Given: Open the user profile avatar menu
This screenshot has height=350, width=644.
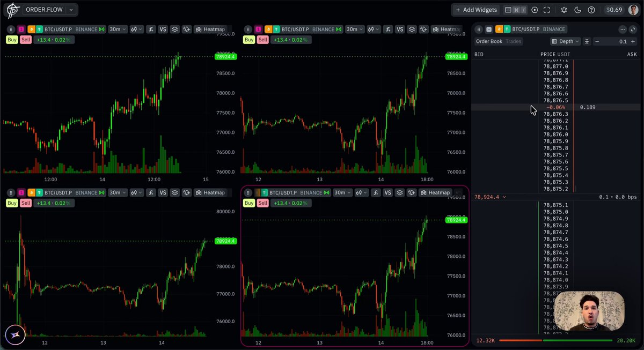Looking at the screenshot, I should click(634, 10).
